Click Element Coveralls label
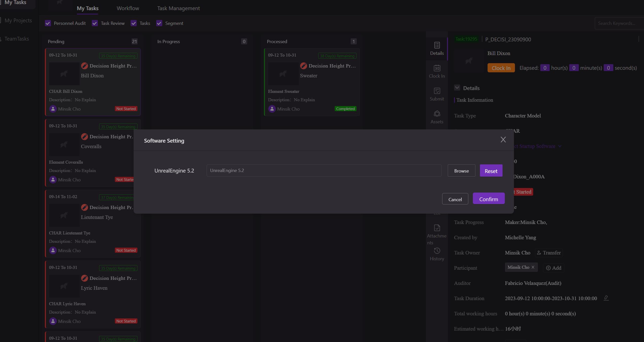 tap(66, 162)
